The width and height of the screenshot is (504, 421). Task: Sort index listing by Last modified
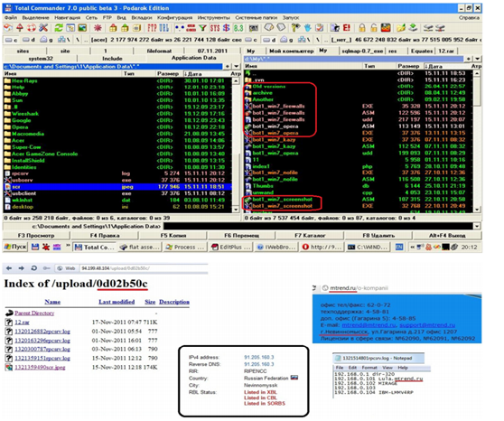pos(117,302)
